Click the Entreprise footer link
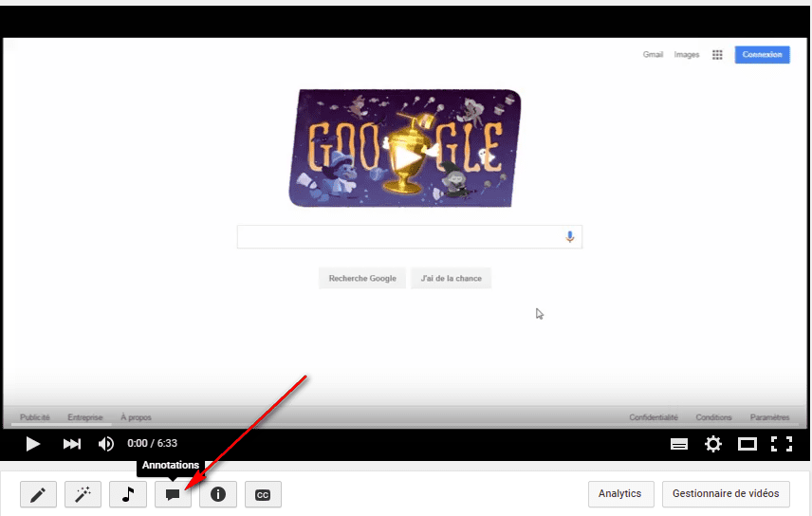The height and width of the screenshot is (516, 812). 85,417
